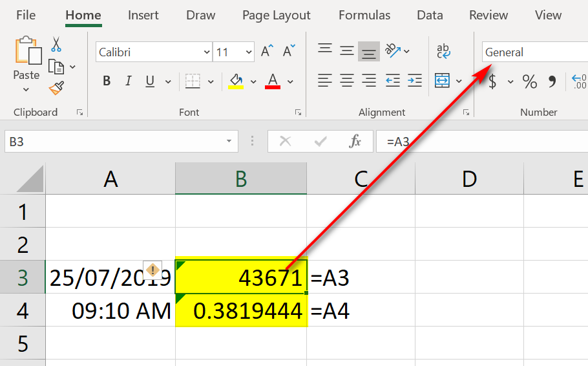The image size is (588, 366).
Task: Click the Increase Indent icon
Action: click(414, 81)
